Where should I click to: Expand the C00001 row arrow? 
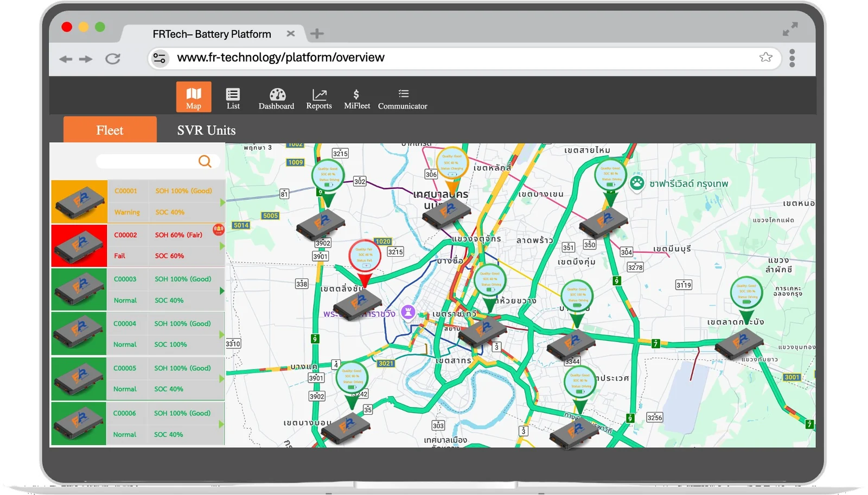[222, 202]
